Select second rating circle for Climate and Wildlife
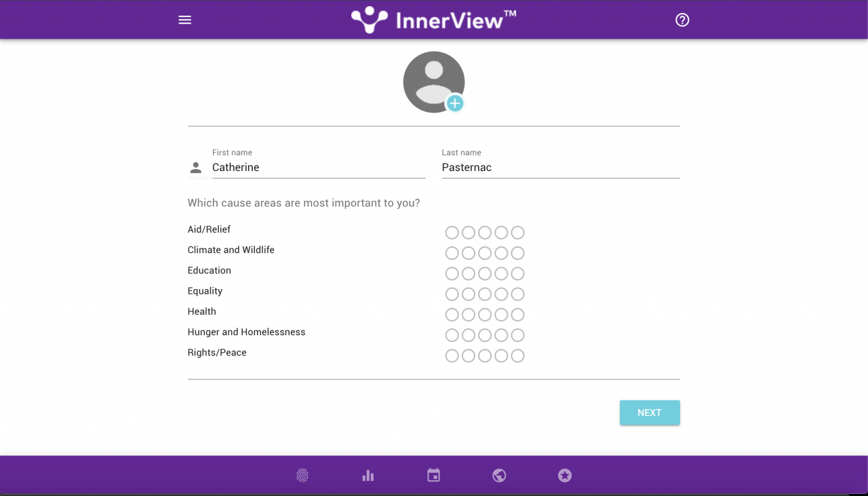 tap(469, 254)
